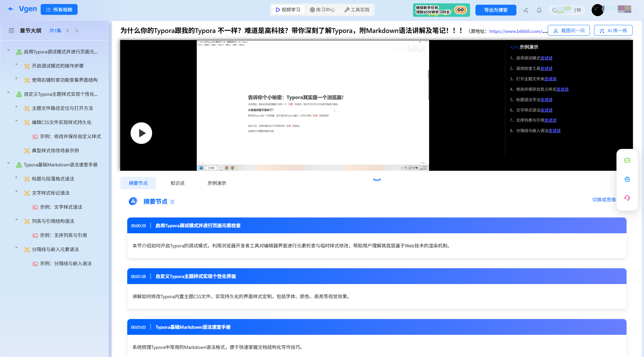
Task: Select the 示例演示 tab below video
Action: coord(217,183)
